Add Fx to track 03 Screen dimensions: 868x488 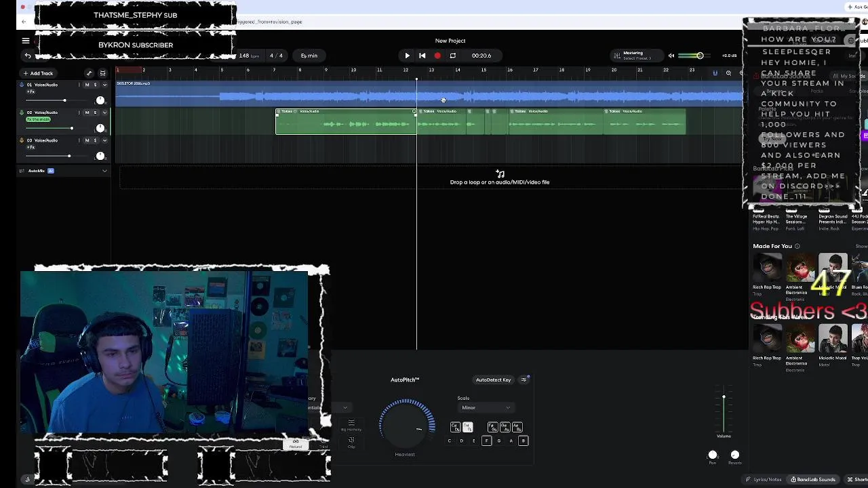tap(31, 146)
